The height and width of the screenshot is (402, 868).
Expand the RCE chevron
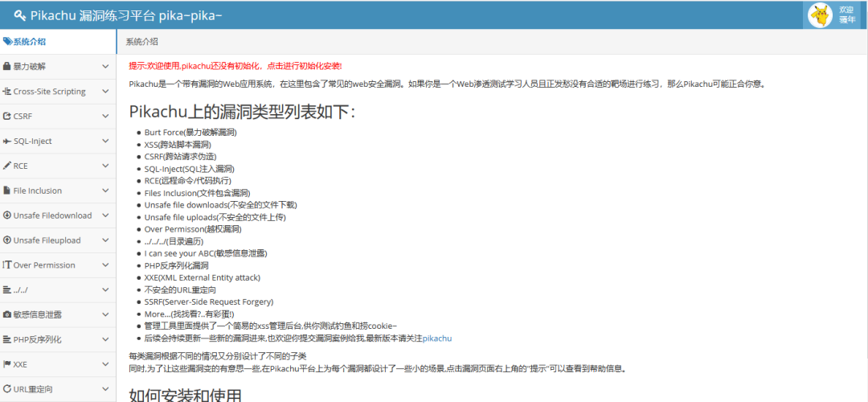[x=106, y=166]
